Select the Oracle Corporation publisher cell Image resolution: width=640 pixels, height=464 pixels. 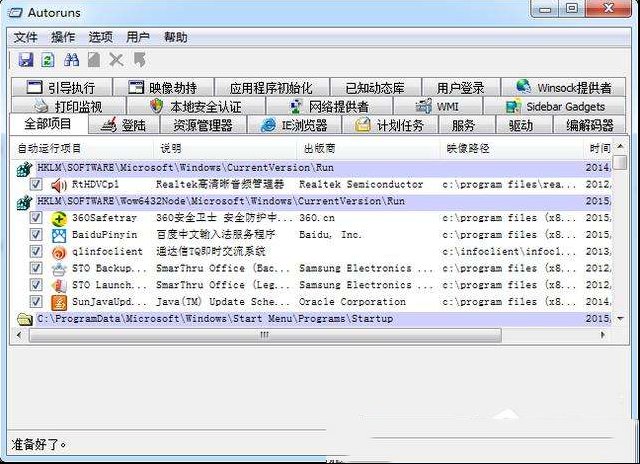(352, 302)
